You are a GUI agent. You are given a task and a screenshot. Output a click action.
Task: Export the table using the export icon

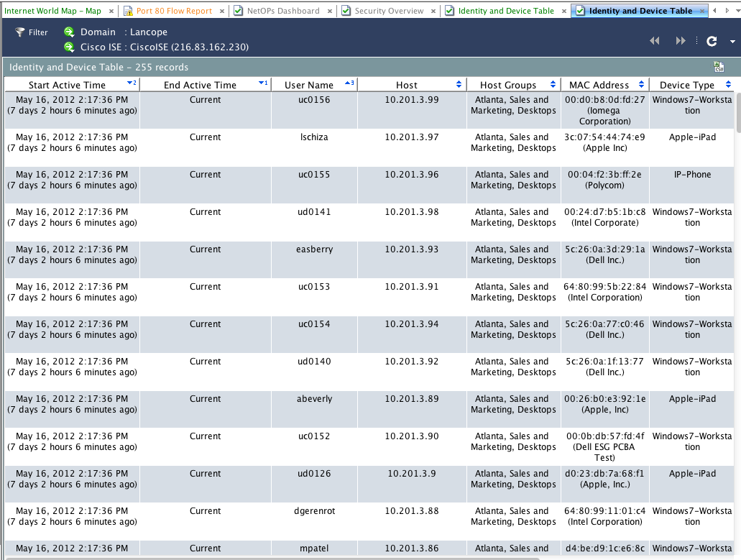pos(719,67)
